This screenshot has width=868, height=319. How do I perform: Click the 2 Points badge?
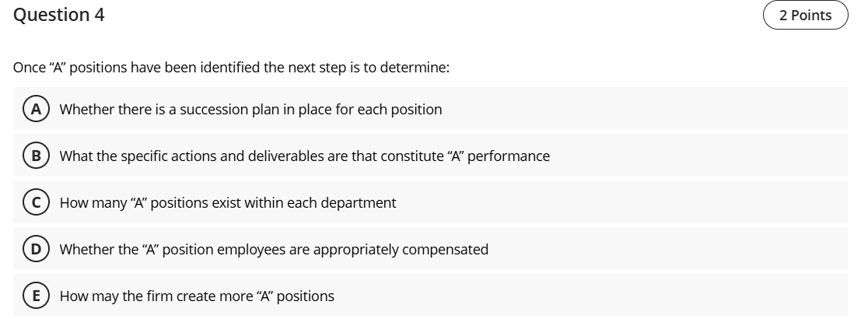pyautogui.click(x=805, y=16)
